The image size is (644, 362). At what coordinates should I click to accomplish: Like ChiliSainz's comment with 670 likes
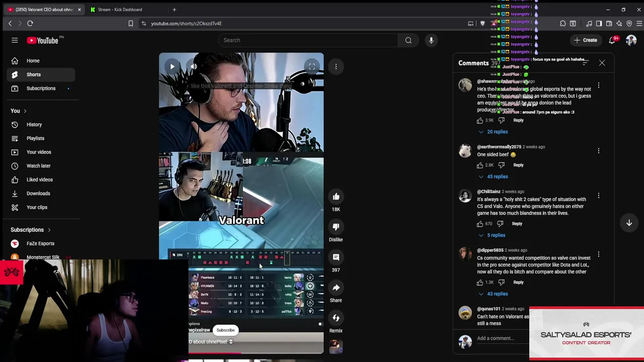480,224
